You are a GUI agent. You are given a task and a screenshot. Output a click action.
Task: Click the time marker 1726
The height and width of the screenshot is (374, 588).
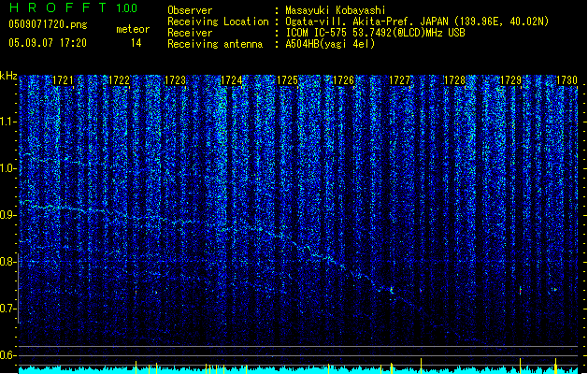tap(343, 80)
